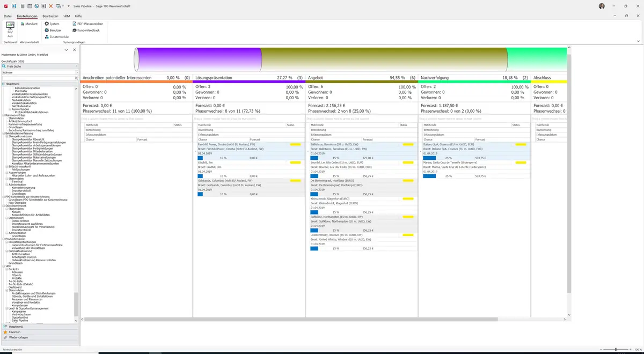Click the Nachverfolgung phase header

pyautogui.click(x=474, y=78)
